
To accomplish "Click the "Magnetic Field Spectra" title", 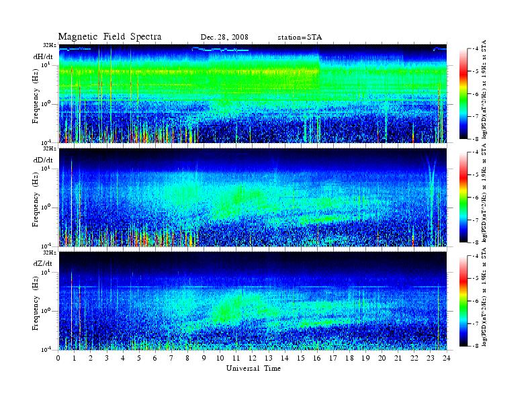I will point(109,37).
